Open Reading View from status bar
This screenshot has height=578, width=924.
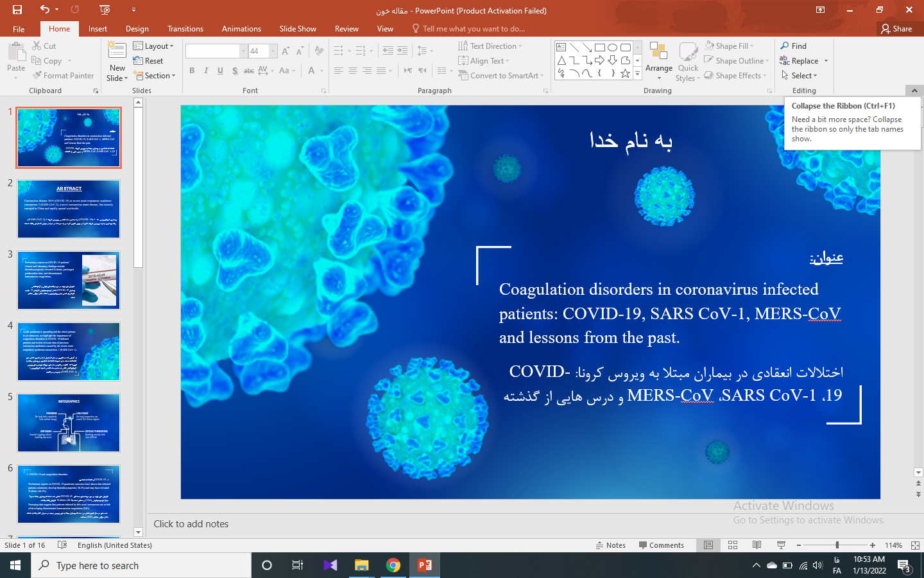coord(757,545)
